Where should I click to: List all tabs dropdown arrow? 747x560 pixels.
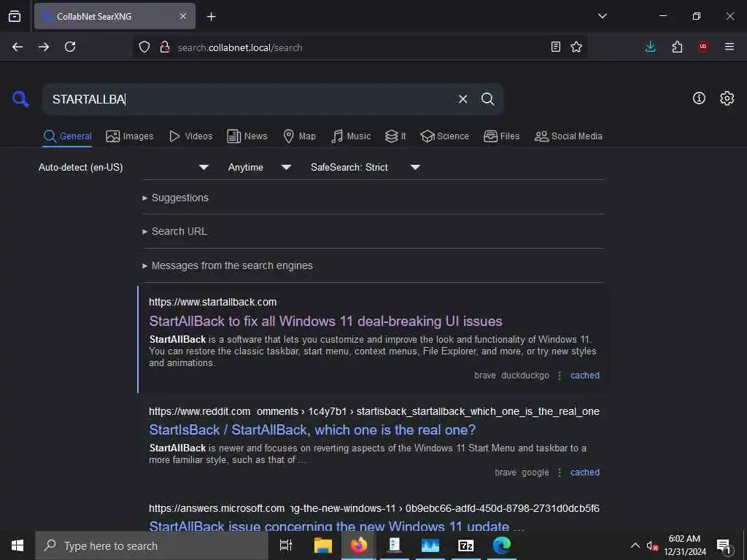(x=602, y=16)
